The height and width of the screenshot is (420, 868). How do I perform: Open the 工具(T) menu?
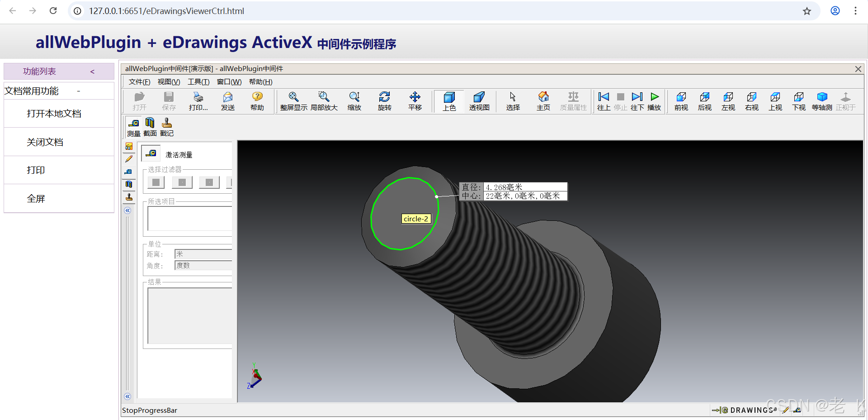tap(198, 81)
